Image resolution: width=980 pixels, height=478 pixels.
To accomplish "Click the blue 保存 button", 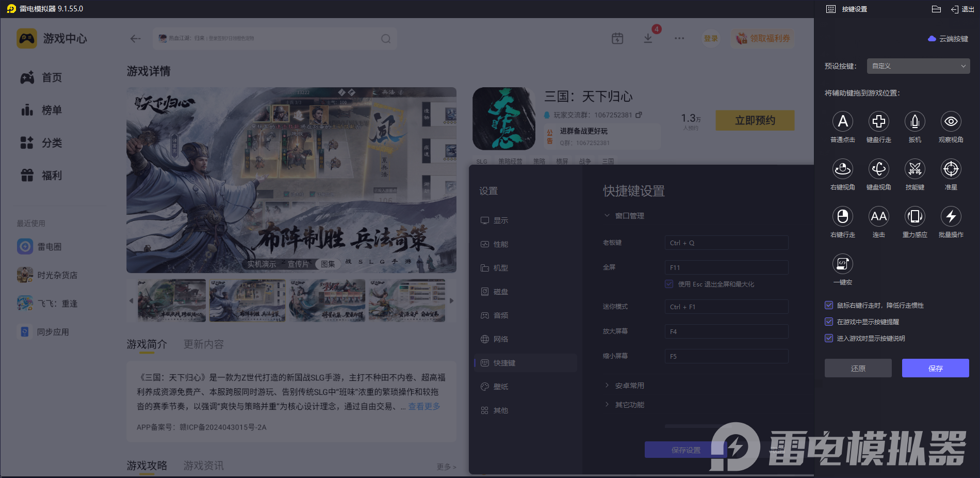I will tap(935, 368).
